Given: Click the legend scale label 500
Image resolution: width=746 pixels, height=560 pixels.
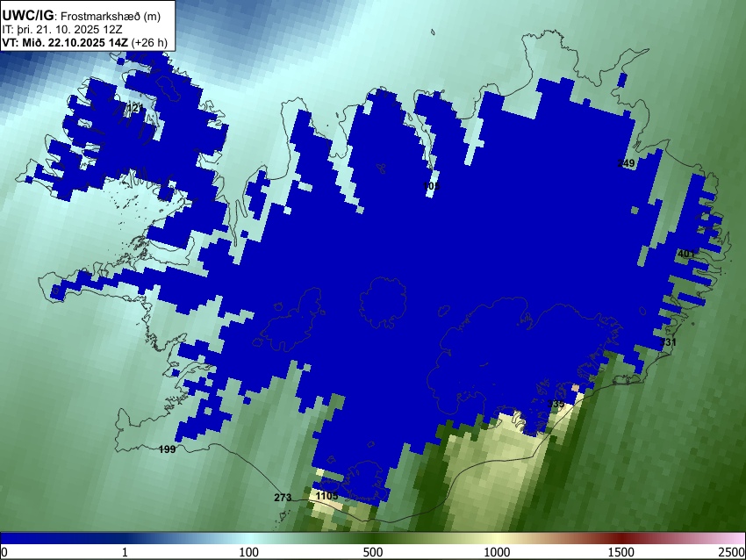Looking at the screenshot, I should pyautogui.click(x=373, y=552).
